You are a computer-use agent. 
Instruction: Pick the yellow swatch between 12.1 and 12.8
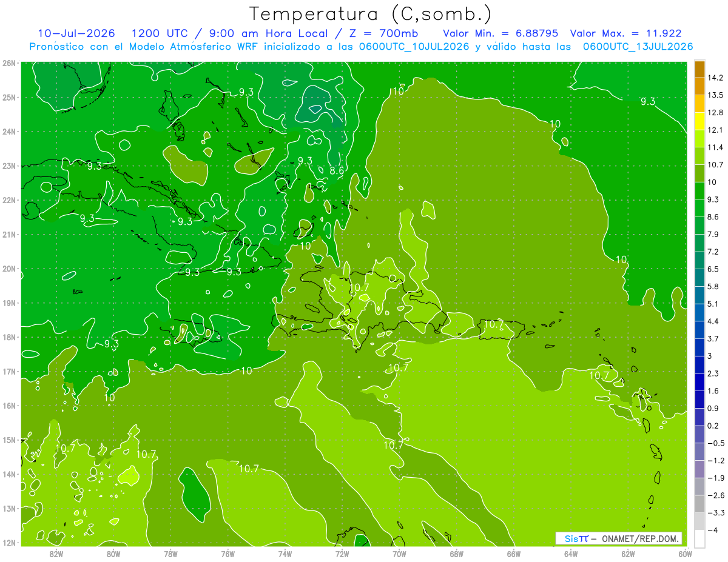(x=699, y=121)
